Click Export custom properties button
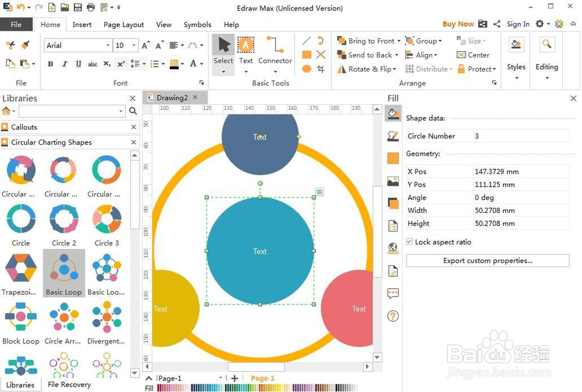The width and height of the screenshot is (582, 392). [x=488, y=261]
